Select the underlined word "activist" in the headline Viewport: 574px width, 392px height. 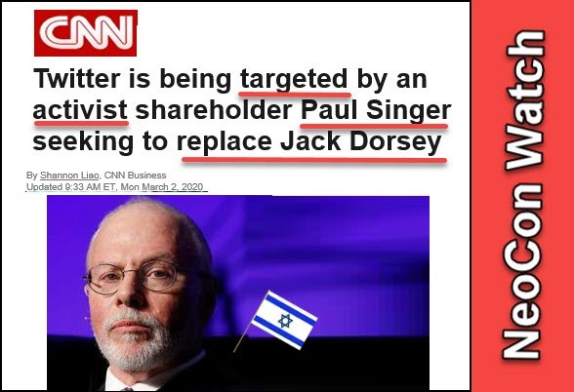click(80, 110)
